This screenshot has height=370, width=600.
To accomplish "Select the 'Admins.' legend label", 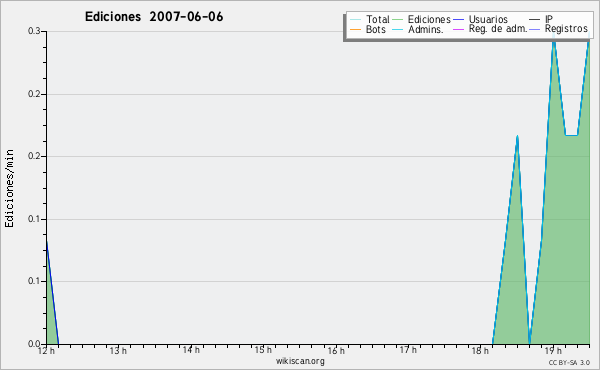I will coord(426,29).
